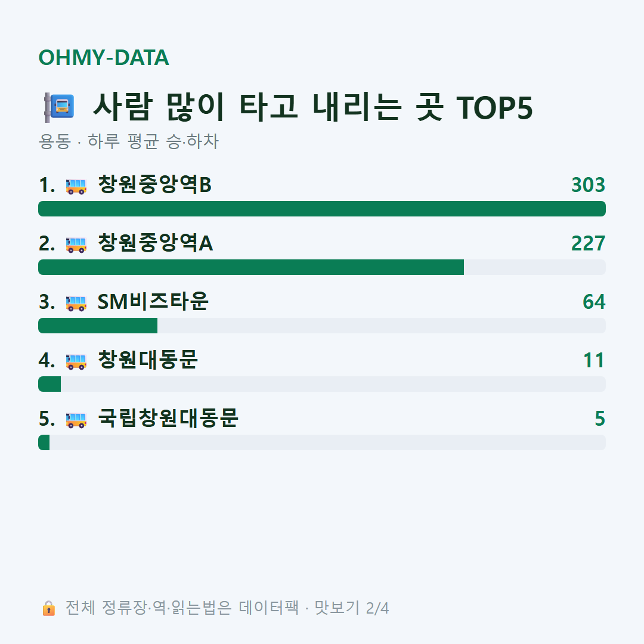
Task: Click the footer text 맛보기 2/4
Action: (x=352, y=608)
